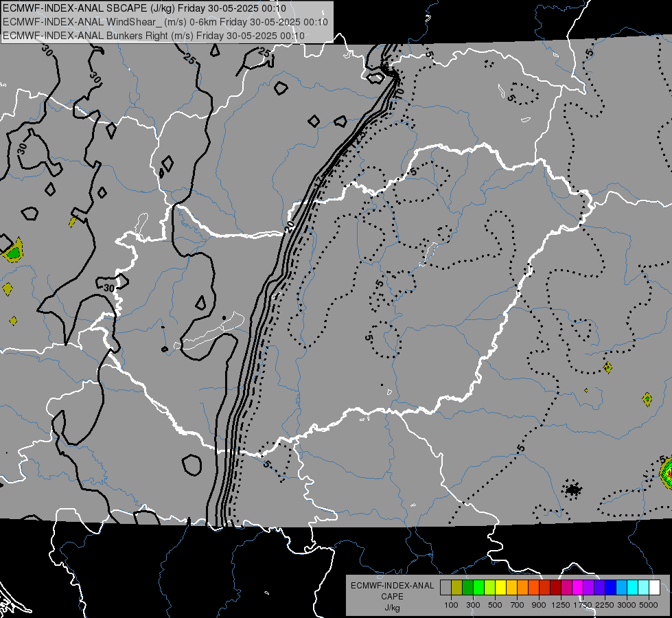Select the pure blue legend swatch
672x618 pixels.
point(611,587)
